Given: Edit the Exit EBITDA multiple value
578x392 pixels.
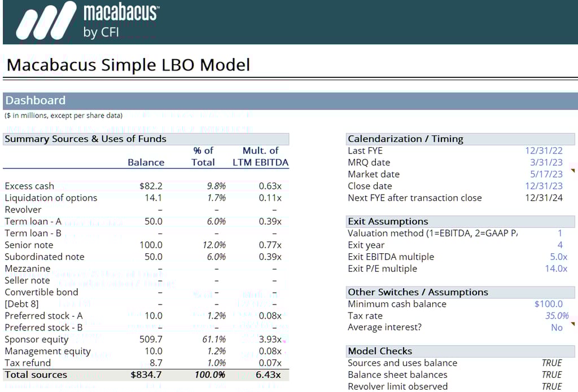Looking at the screenshot, I should 556,257.
